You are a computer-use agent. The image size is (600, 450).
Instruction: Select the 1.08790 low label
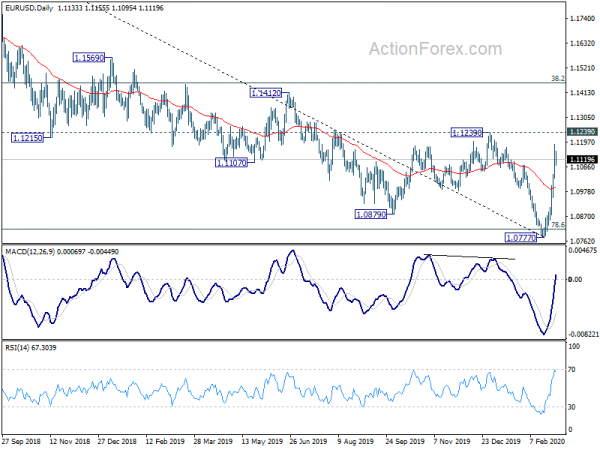click(370, 215)
